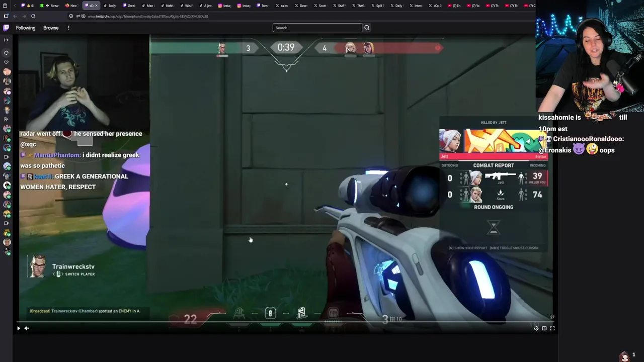Click the twitch.tv address bar URL
644x362 pixels.
[148, 16]
